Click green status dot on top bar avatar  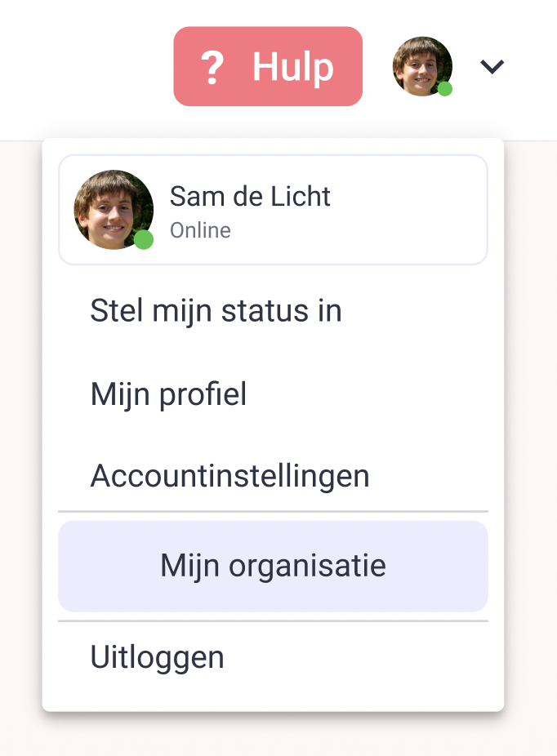pos(444,89)
